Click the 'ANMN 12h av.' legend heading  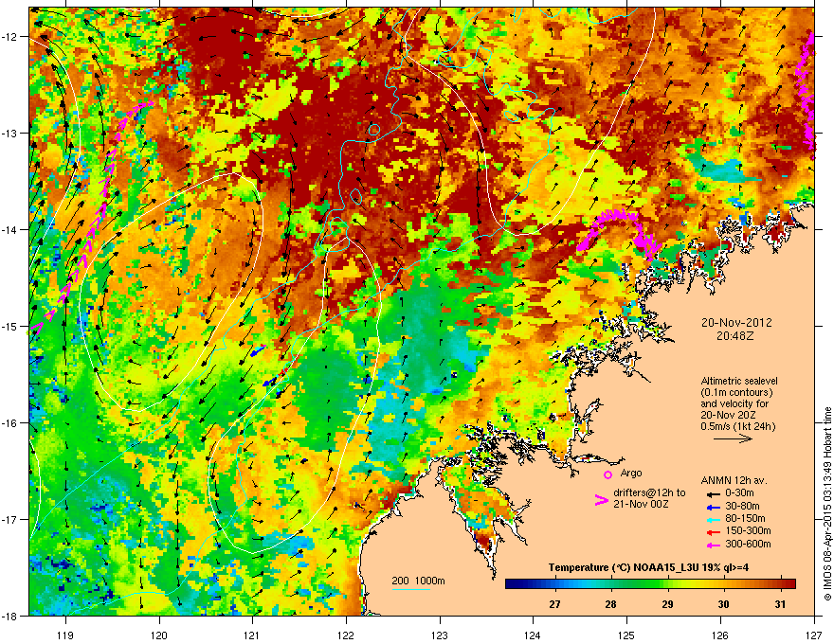click(x=734, y=480)
